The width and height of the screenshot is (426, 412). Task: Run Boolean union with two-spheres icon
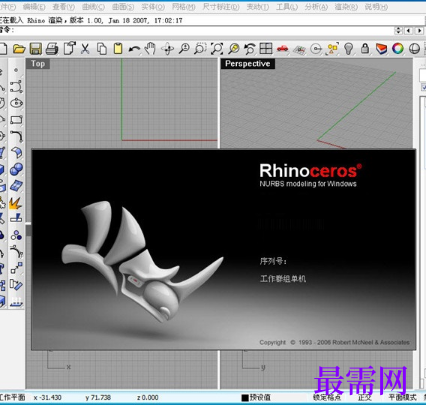coord(16,169)
